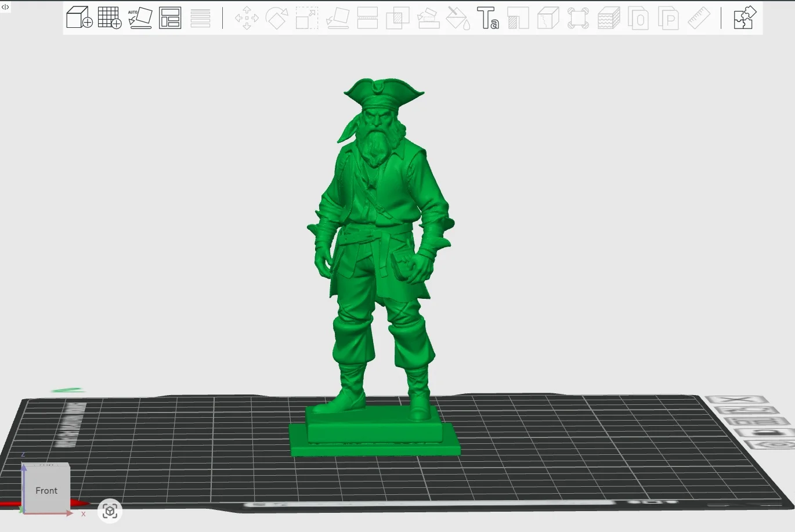Click the page icon marked O
795x532 pixels.
(x=639, y=18)
